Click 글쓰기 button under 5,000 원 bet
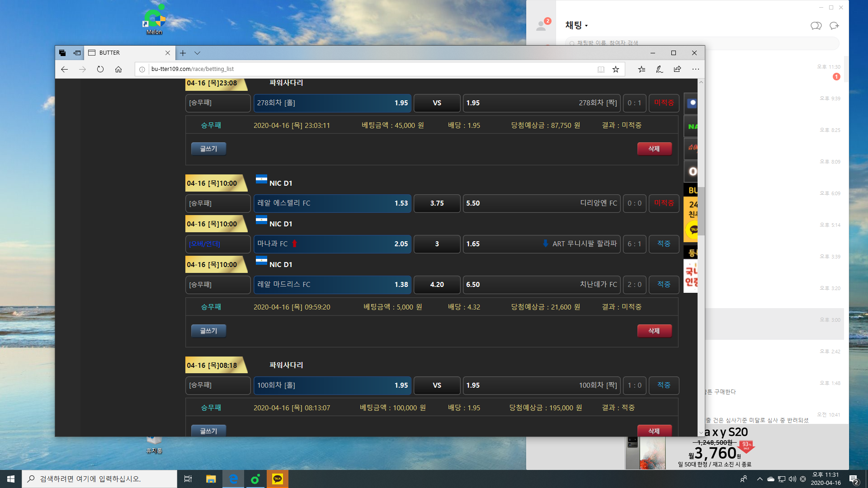This screenshot has height=488, width=868. tap(208, 331)
